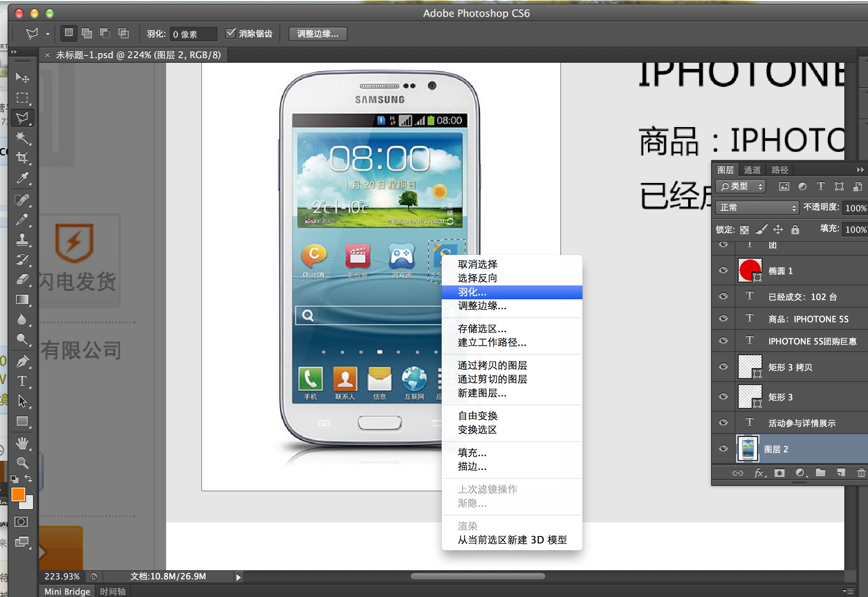Select the Move tool
The width and height of the screenshot is (868, 597).
[x=22, y=78]
